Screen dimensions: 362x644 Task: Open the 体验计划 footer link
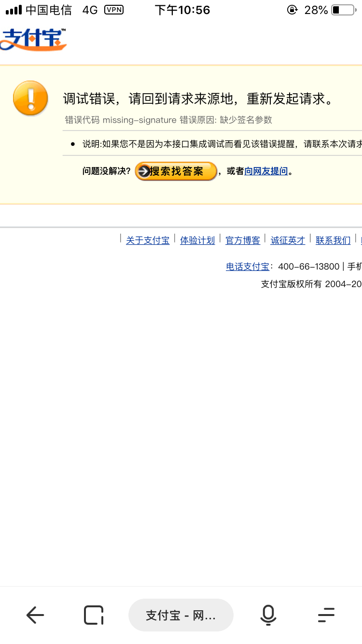(x=197, y=240)
